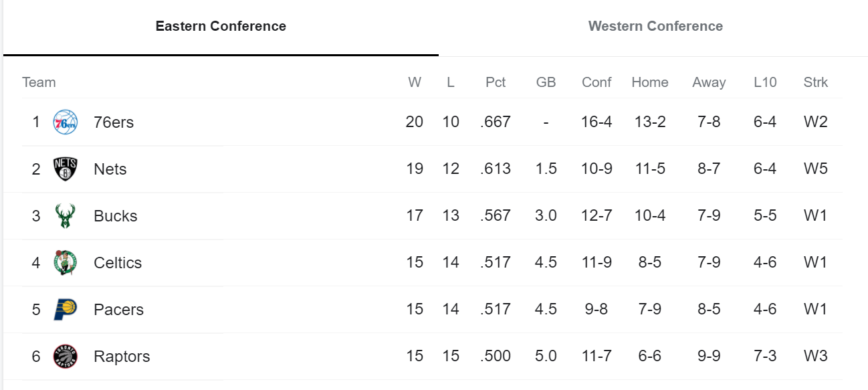Sort by the Pct column header
Image resolution: width=868 pixels, height=390 pixels.
496,82
